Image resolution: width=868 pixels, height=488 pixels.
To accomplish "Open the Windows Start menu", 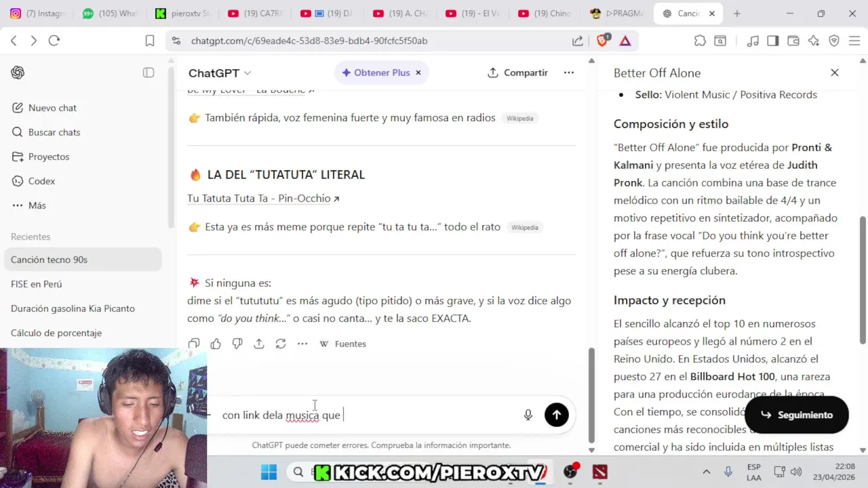I will 269,472.
